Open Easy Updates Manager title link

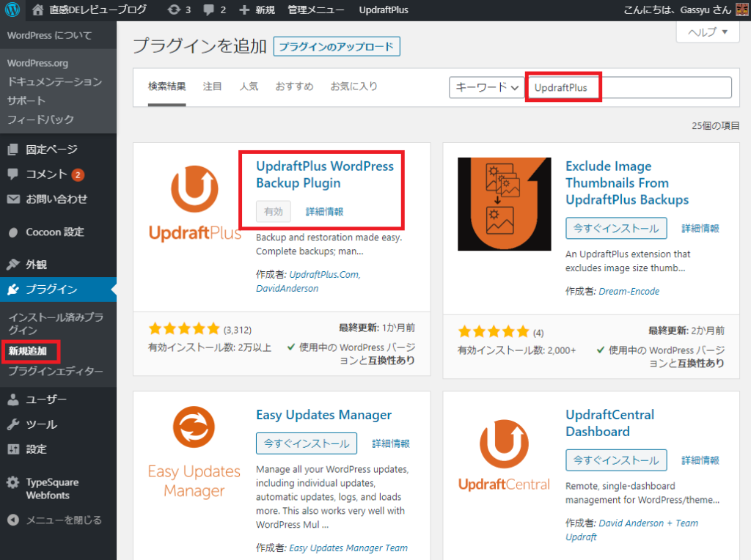coord(323,415)
